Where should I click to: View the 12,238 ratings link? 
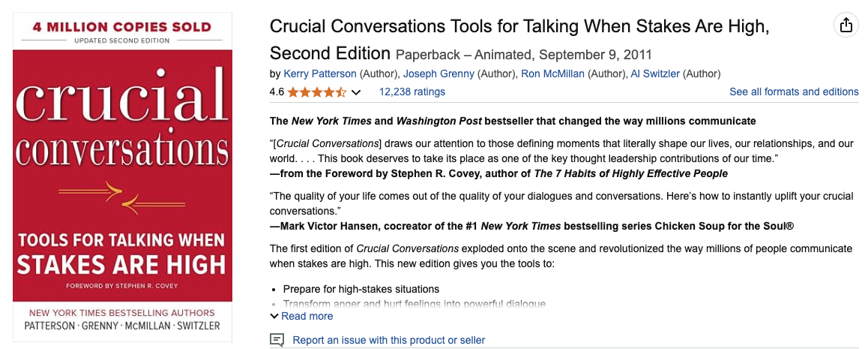pyautogui.click(x=412, y=92)
